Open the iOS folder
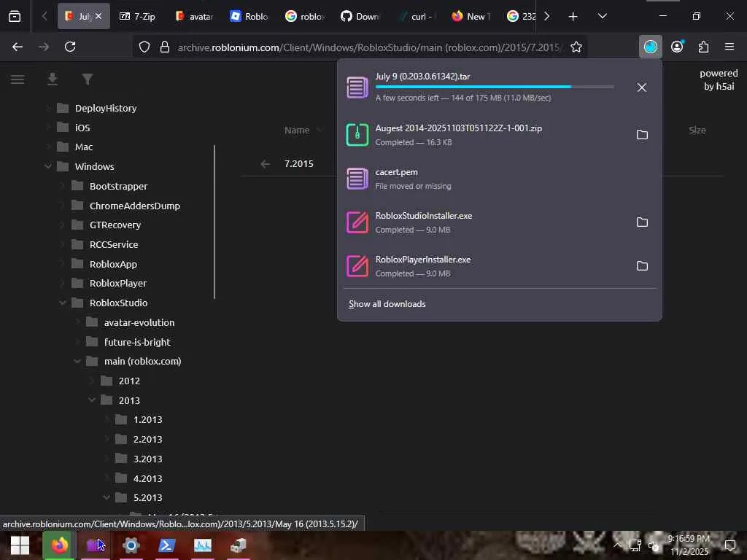 [82, 128]
